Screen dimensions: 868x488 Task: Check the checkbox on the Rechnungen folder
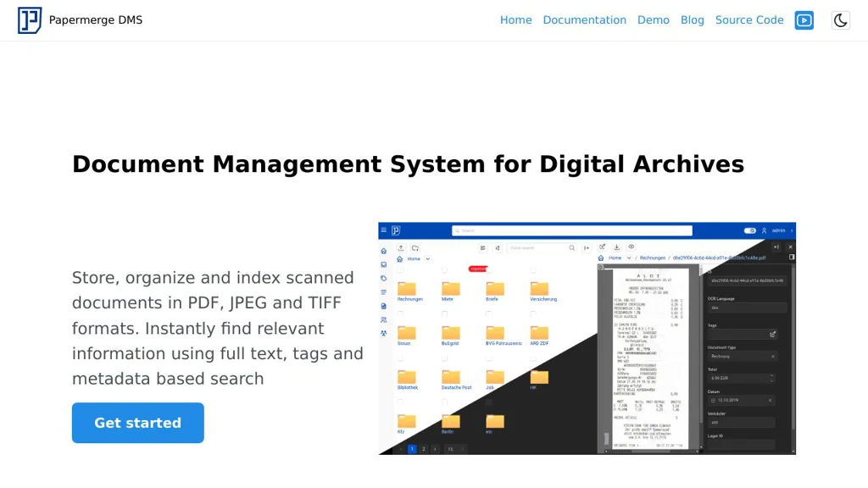(402, 269)
